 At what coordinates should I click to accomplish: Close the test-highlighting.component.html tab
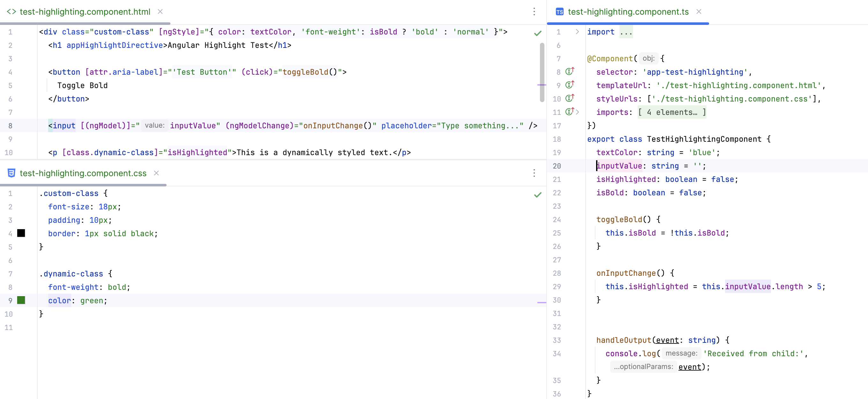click(x=160, y=11)
